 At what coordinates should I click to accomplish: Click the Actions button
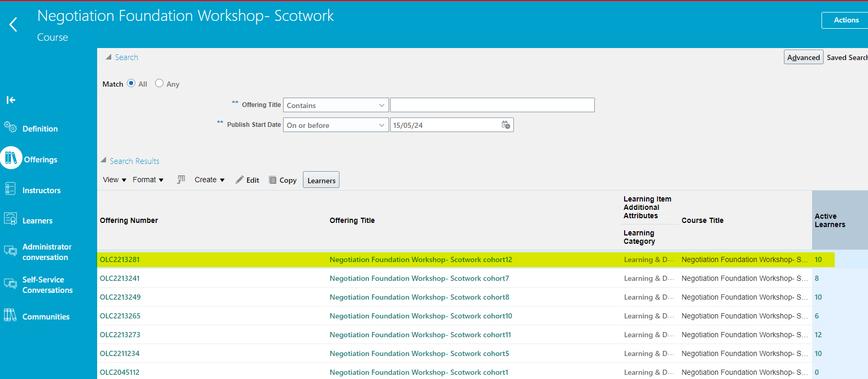point(846,20)
